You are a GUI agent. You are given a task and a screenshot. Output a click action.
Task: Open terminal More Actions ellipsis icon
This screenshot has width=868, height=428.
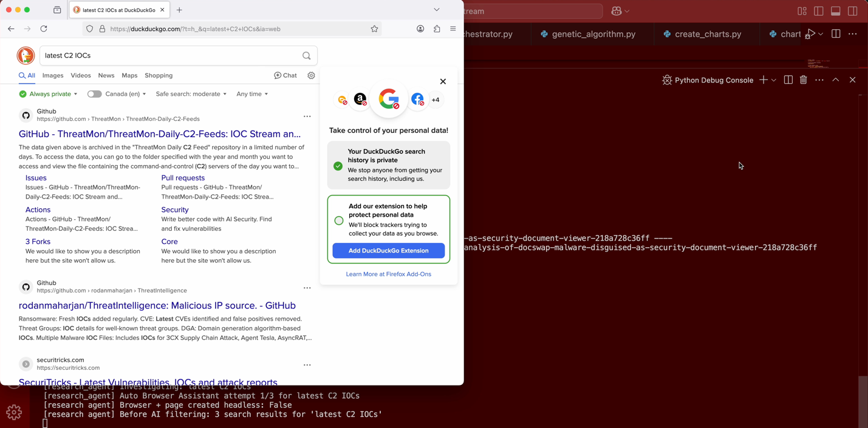click(x=819, y=80)
